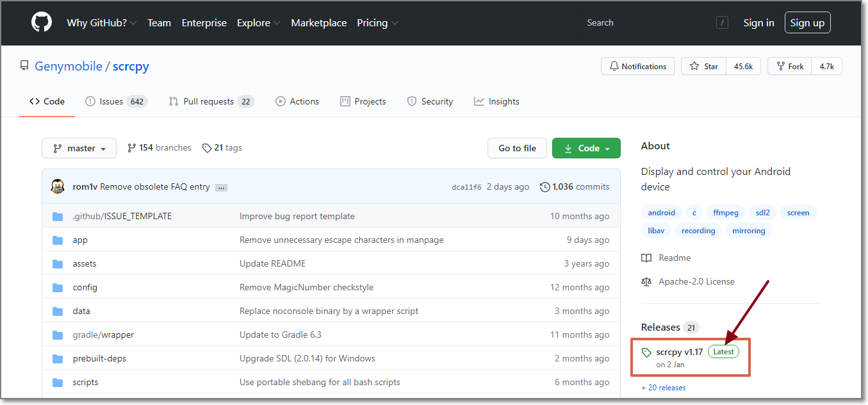Open the data folder
Viewport: 868px width, 405px height.
[x=81, y=311]
